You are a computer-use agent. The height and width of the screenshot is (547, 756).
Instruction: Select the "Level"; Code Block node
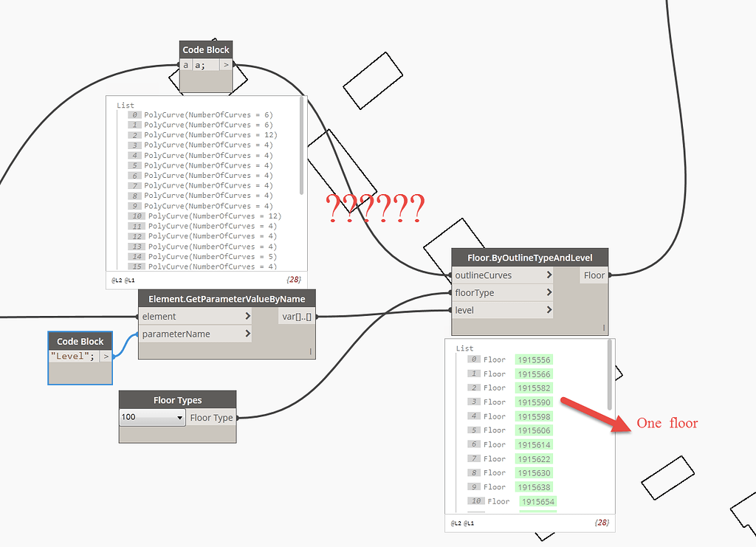pyautogui.click(x=80, y=341)
